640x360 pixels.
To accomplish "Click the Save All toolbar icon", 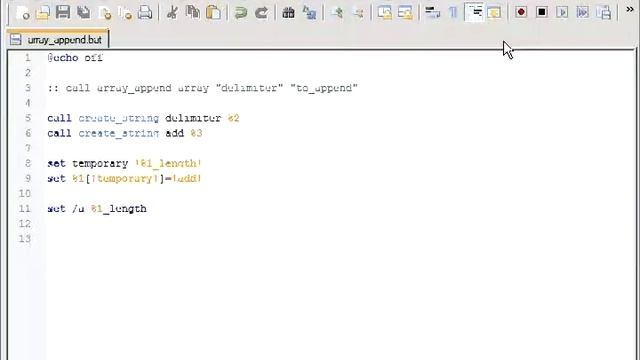I will [84, 13].
